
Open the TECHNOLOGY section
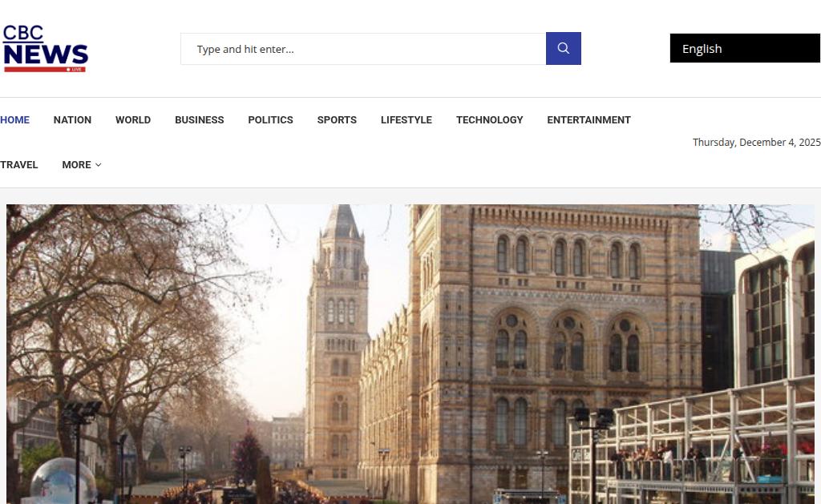[x=490, y=120]
